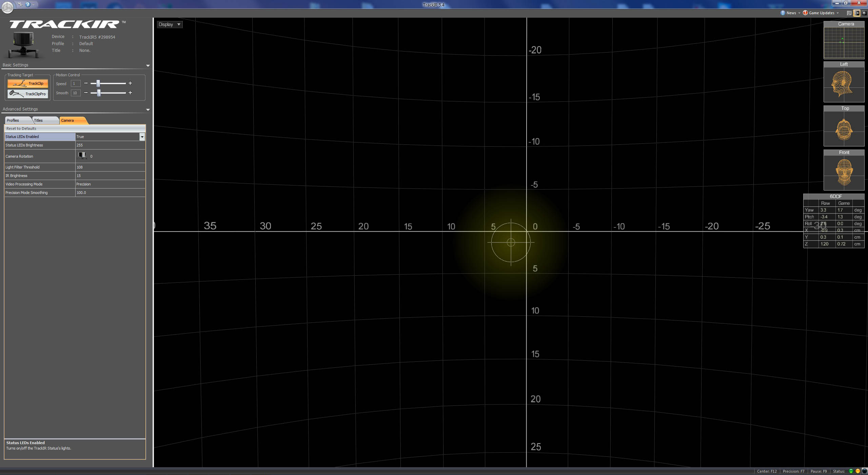Viewport: 868px width, 475px height.
Task: Click the Camera Rotation camera icon
Action: tap(82, 156)
